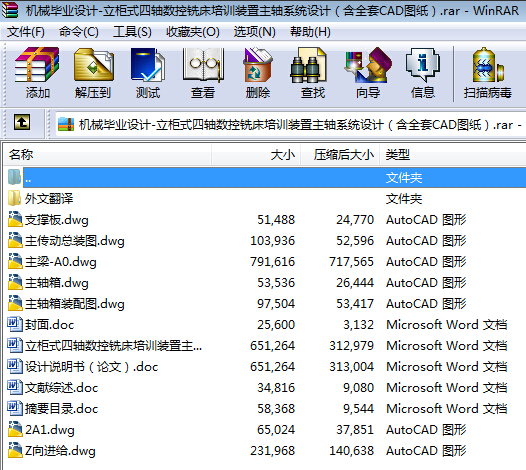The image size is (526, 470).
Task: Select file name 2A1.dwg
Action: [x=50, y=430]
